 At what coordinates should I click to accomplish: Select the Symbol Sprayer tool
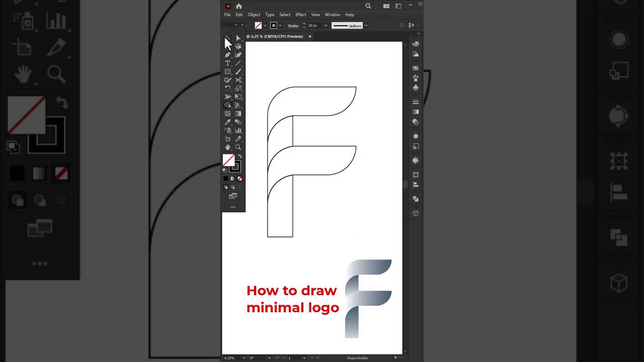pos(227,130)
